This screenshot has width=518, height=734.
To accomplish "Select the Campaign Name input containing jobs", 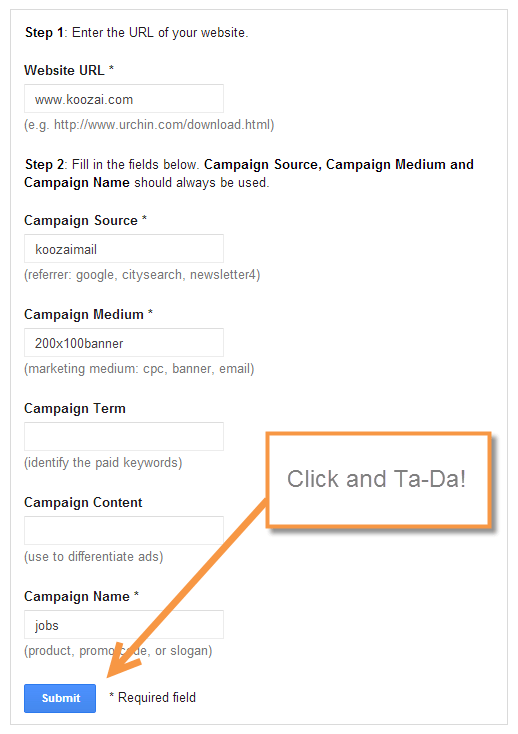I will pos(124,624).
